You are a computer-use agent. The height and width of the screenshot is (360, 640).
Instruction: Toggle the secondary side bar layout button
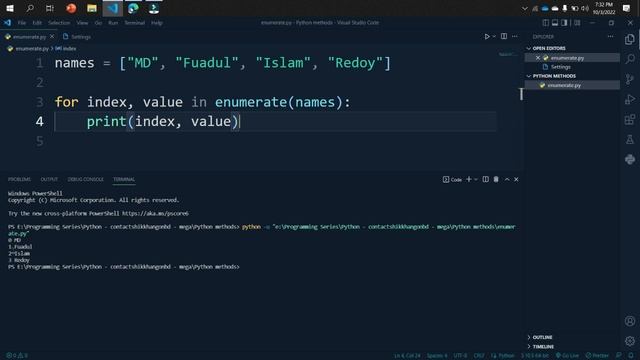(564, 23)
